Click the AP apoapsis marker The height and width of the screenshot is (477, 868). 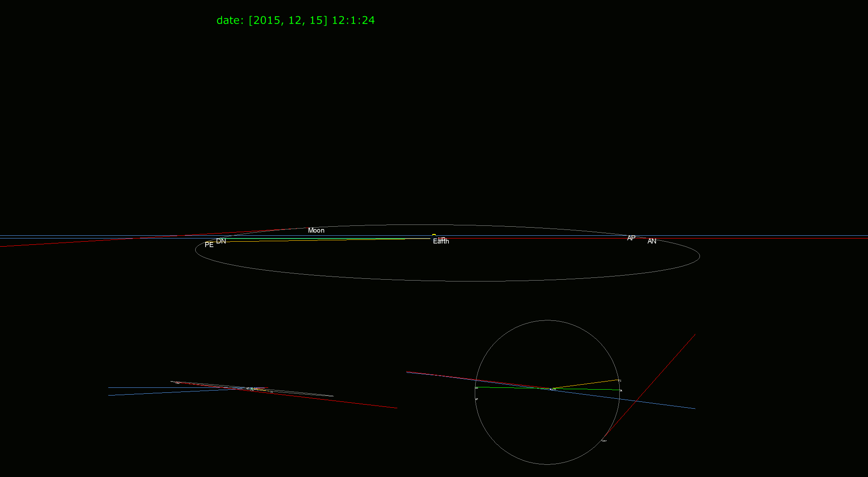click(631, 238)
